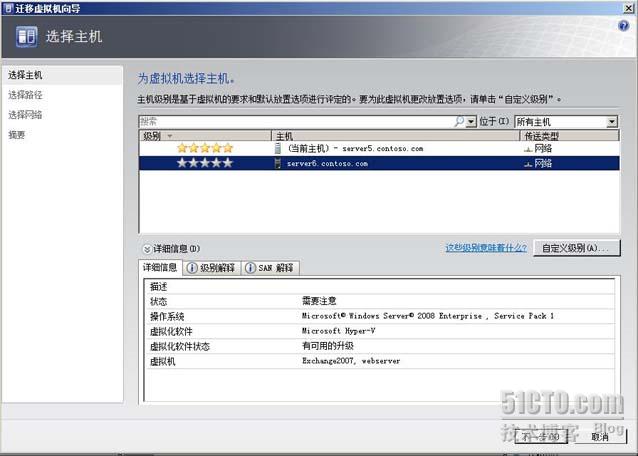Click the 有可用的升级 status value
Viewport: 638px width, 456px height.
click(x=328, y=346)
